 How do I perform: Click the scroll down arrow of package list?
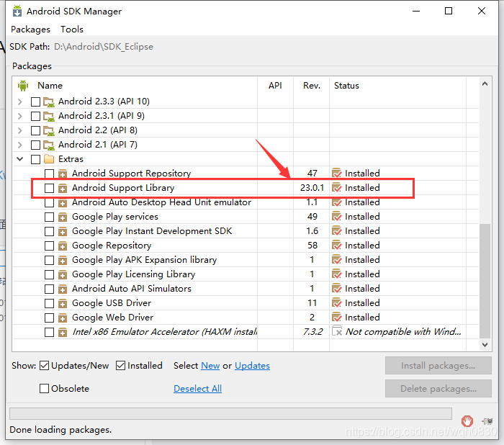(x=485, y=345)
